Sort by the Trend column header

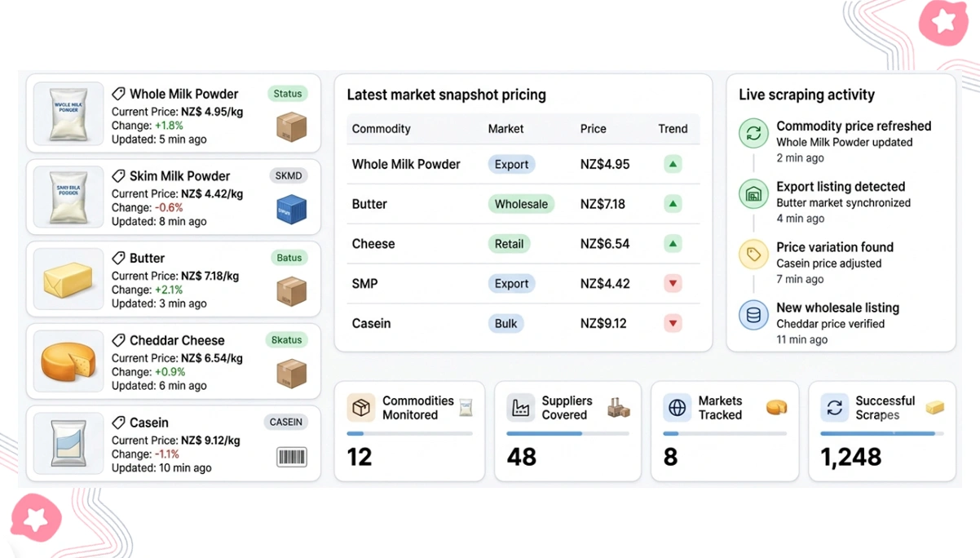673,129
